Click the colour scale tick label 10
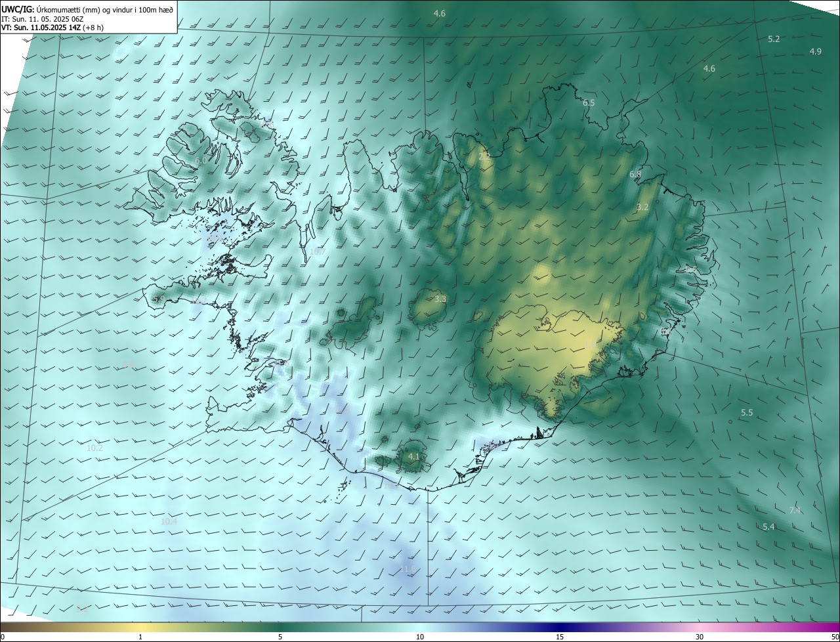The image size is (840, 642). 420,637
